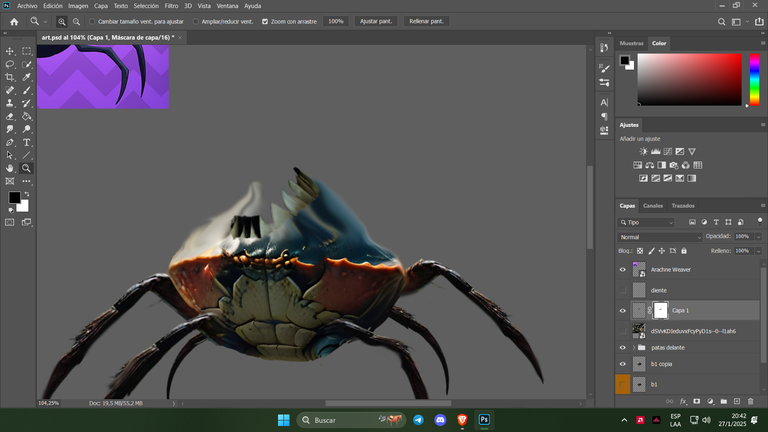This screenshot has width=768, height=432.
Task: Select the Paint Bucket tool
Action: click(26, 116)
